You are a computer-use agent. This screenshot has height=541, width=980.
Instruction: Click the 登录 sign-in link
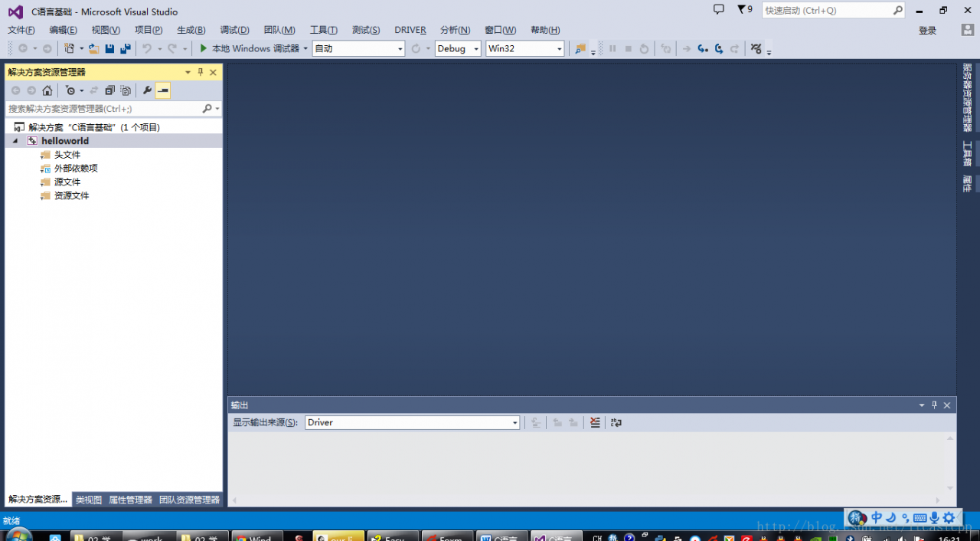[x=927, y=31]
